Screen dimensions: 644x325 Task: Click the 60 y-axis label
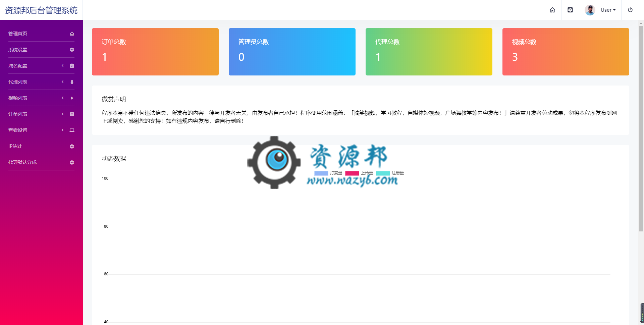(106, 274)
